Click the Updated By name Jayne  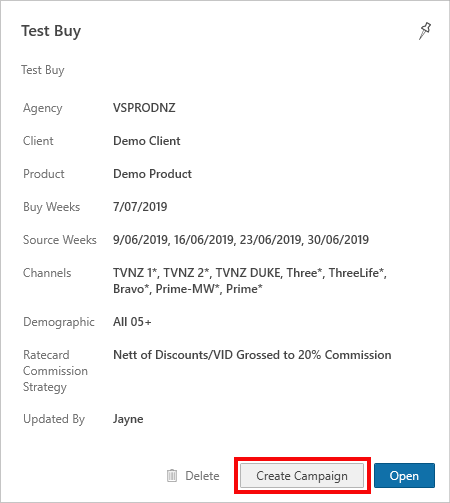click(x=128, y=419)
